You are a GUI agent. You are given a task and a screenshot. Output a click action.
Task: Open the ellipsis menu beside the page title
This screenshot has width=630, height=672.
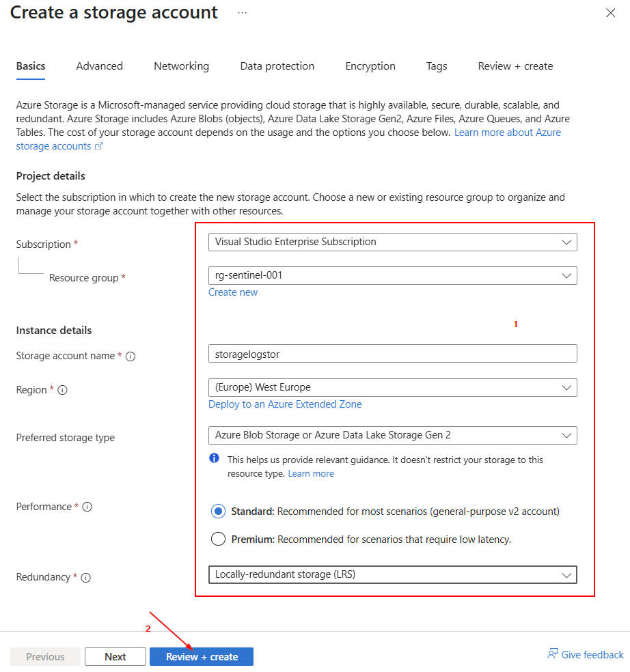(x=242, y=13)
